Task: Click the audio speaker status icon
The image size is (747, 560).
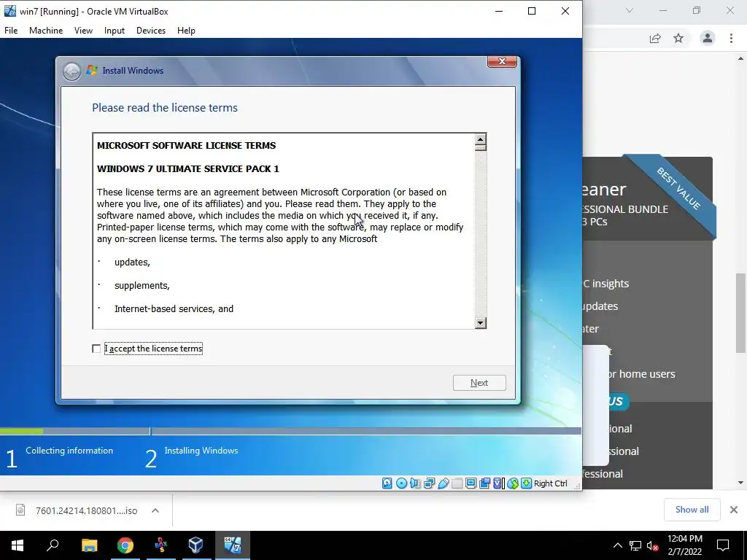Action: (x=415, y=483)
